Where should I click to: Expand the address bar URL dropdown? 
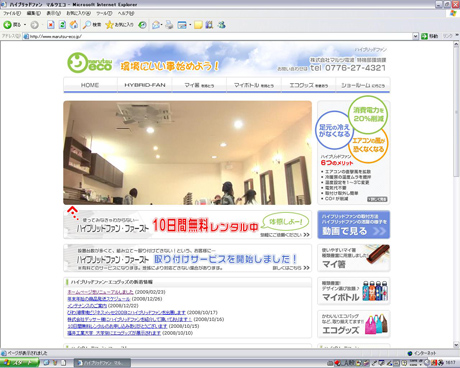[x=415, y=36]
